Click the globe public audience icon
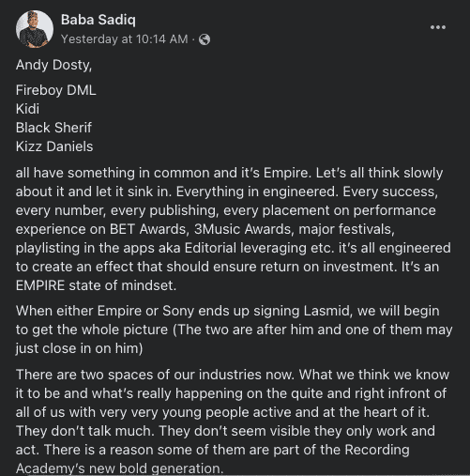The width and height of the screenshot is (470, 476). (205, 39)
